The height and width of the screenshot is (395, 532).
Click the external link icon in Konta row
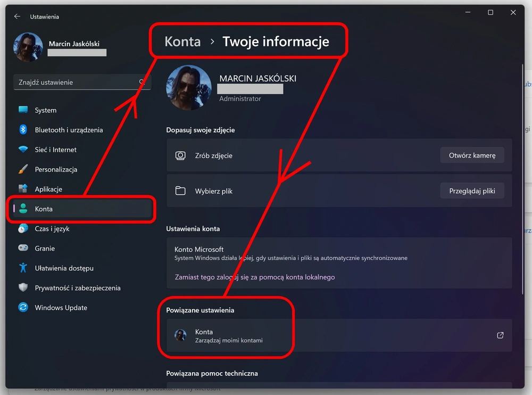click(x=500, y=335)
